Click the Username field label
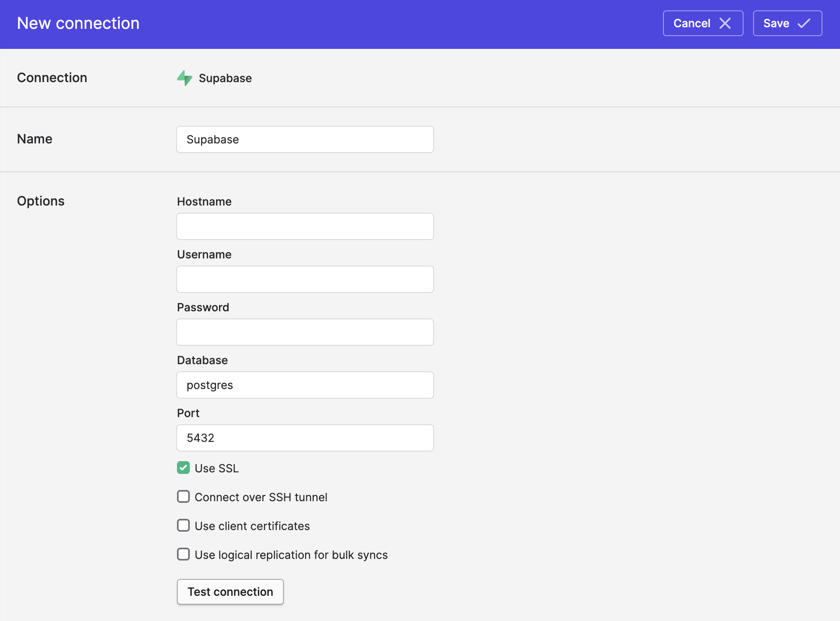 [204, 254]
